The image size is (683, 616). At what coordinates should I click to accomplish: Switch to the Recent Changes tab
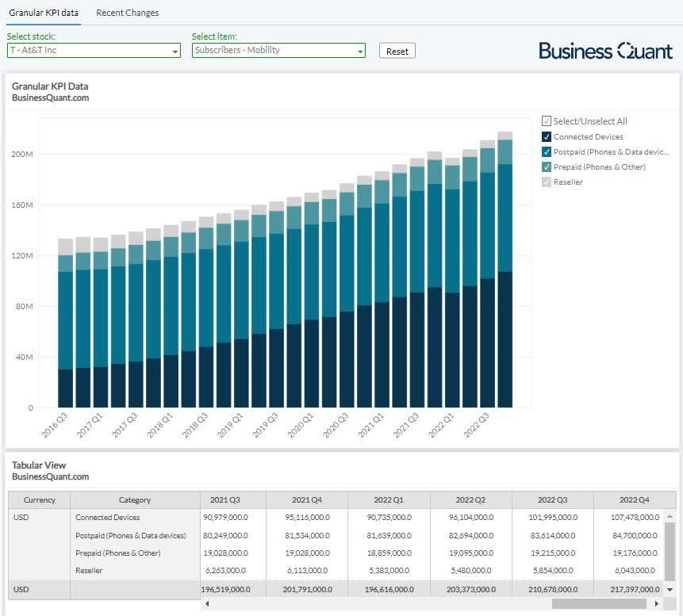127,13
